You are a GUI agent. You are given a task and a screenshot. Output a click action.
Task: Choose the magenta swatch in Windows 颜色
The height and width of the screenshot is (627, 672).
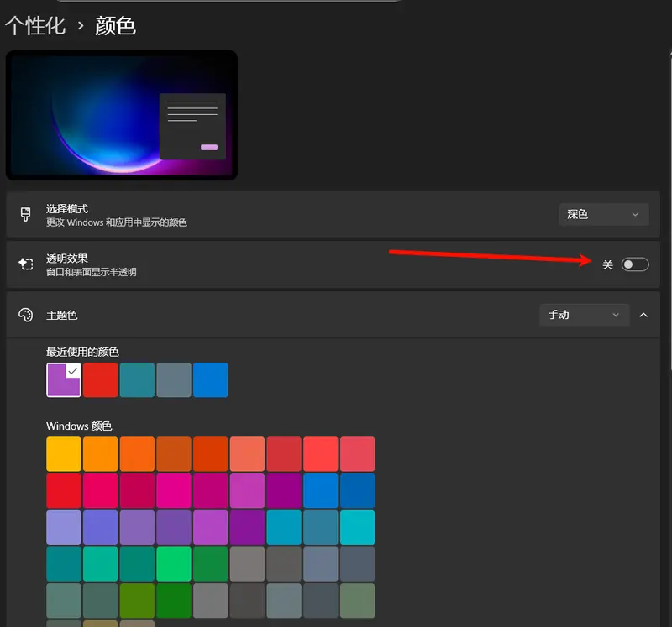pyautogui.click(x=174, y=490)
